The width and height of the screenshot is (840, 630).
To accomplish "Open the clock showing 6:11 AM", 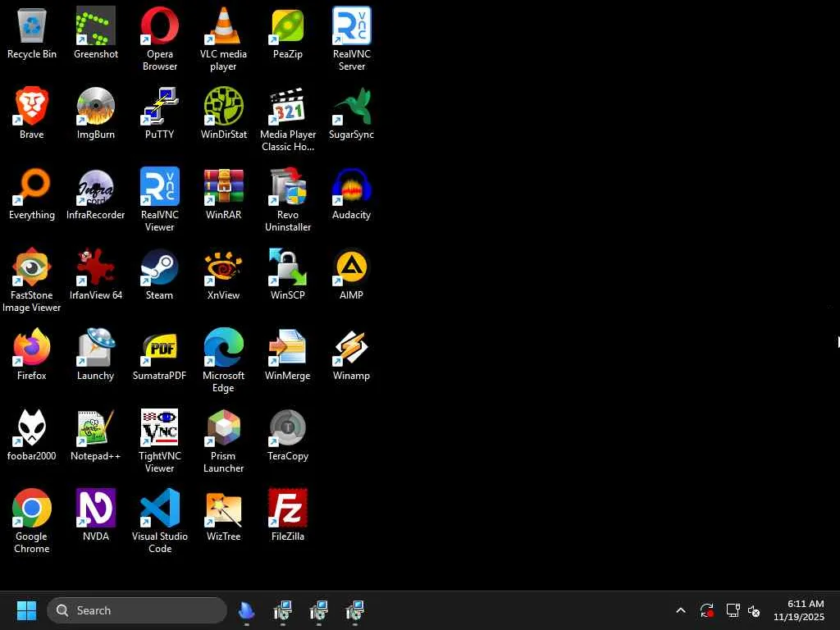I will (x=798, y=610).
